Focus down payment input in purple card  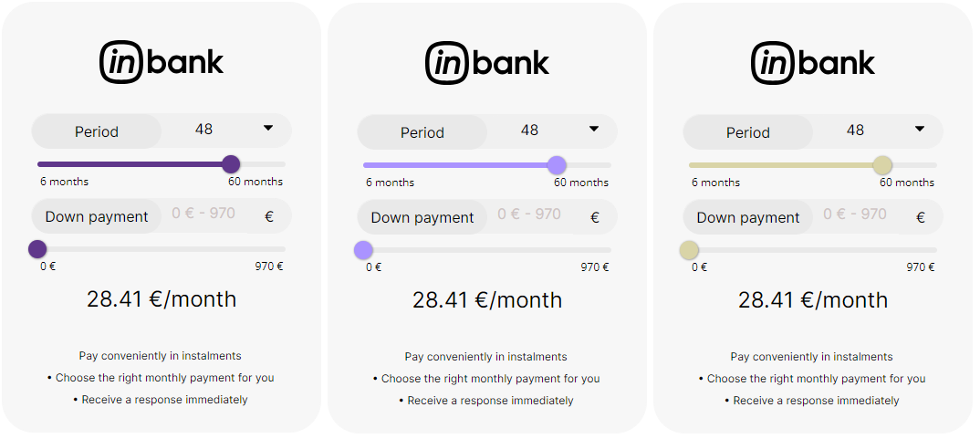pyautogui.click(x=204, y=214)
